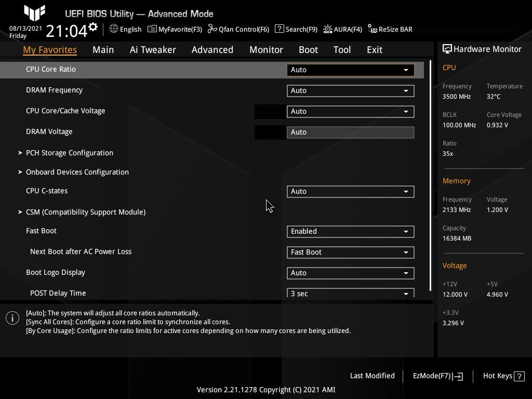Click the 21:04 clock display

coord(67,31)
